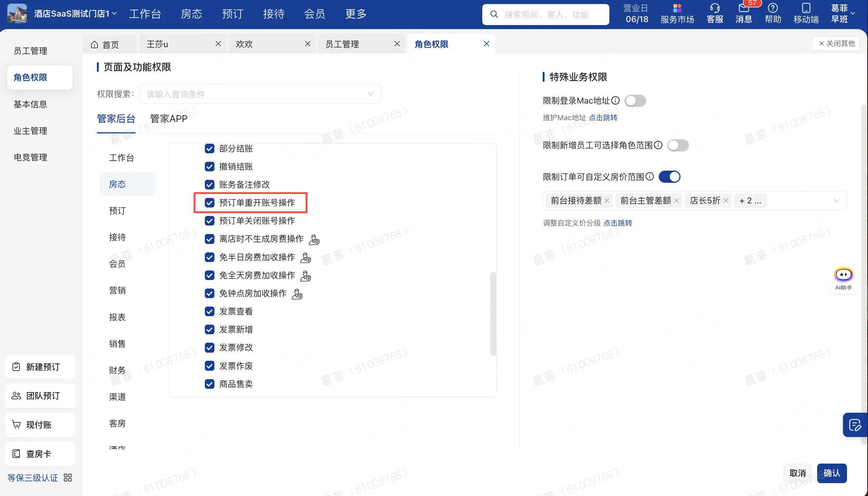
Task: Open 接待 in top navigation
Action: [274, 14]
